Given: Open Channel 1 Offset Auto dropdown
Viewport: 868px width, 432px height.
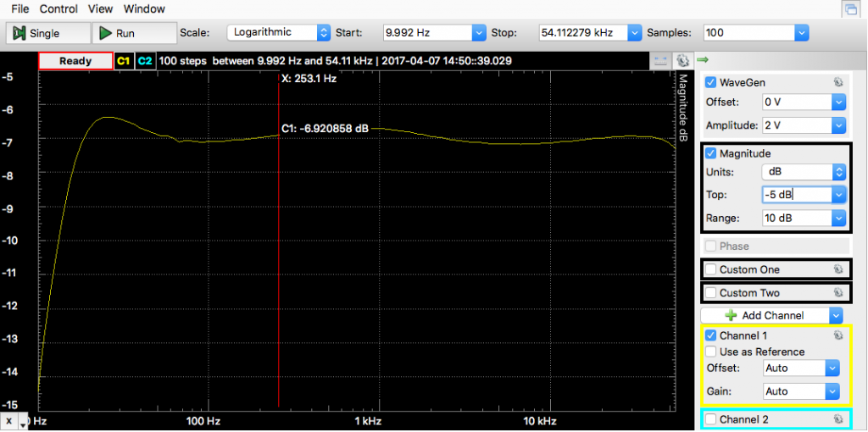Looking at the screenshot, I should (832, 368).
